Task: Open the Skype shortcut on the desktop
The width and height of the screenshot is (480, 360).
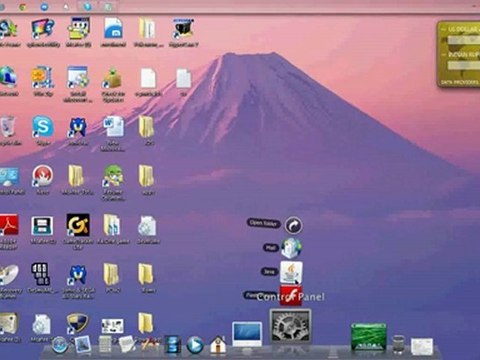Action: (43, 127)
